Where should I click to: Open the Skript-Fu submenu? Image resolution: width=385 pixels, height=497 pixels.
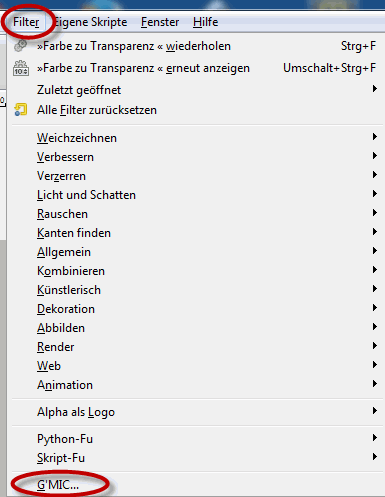196,458
